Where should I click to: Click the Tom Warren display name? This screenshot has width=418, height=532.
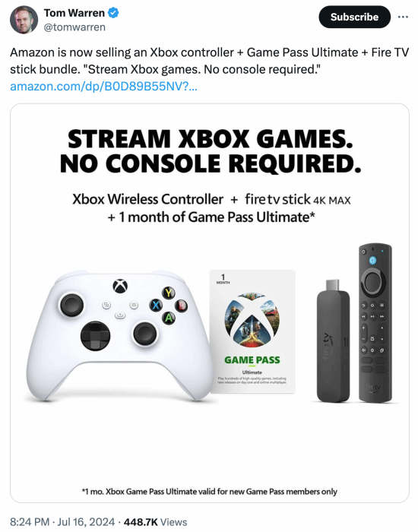pyautogui.click(x=74, y=13)
